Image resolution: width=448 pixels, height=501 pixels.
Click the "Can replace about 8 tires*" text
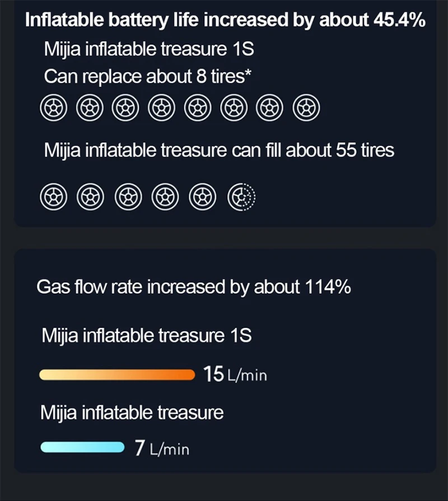(147, 77)
